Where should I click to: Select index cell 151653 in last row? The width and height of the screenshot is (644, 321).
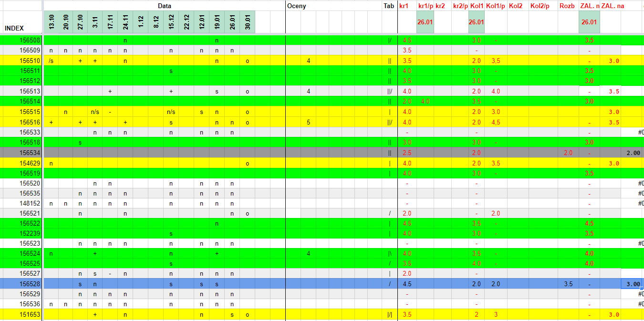[x=30, y=314]
